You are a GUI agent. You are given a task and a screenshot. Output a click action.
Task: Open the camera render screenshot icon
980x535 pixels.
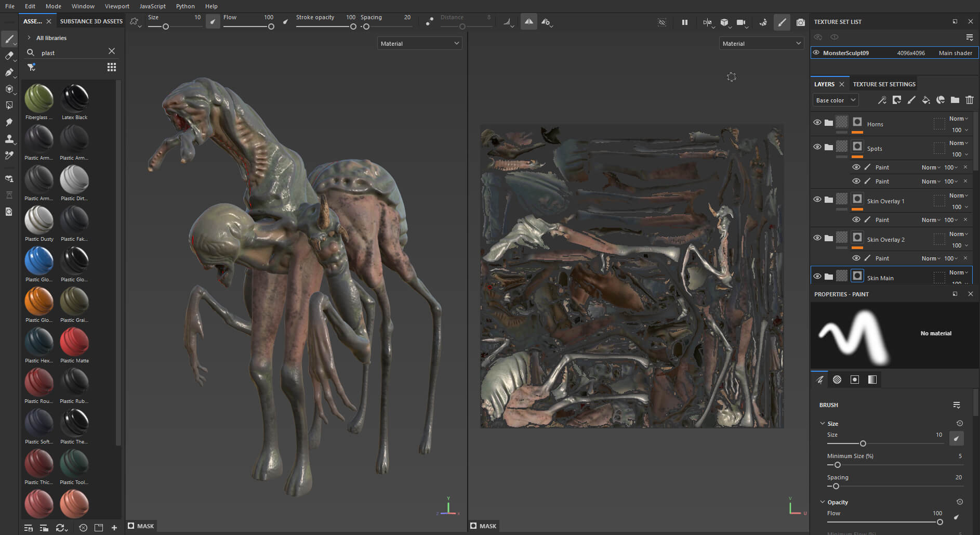800,22
